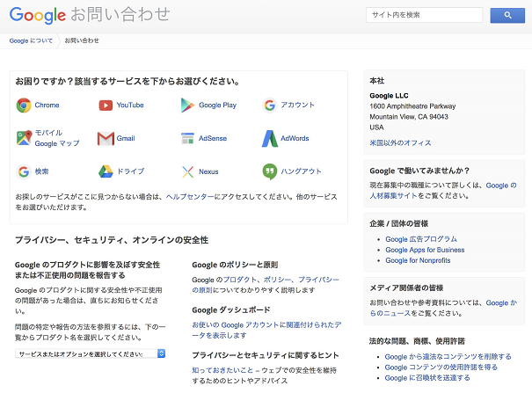Click the blue search magnifier button
The height and width of the screenshot is (393, 532).
(x=507, y=15)
